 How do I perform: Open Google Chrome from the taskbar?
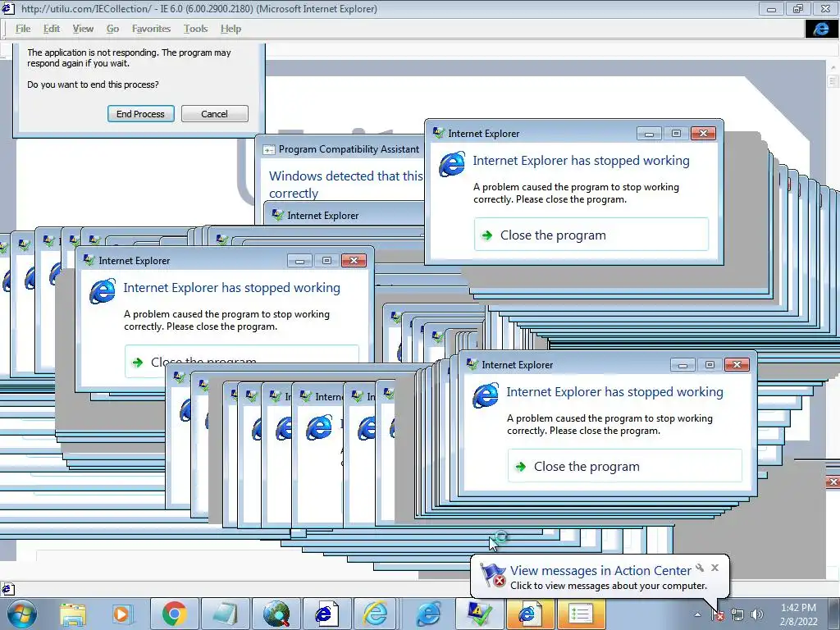click(x=174, y=614)
